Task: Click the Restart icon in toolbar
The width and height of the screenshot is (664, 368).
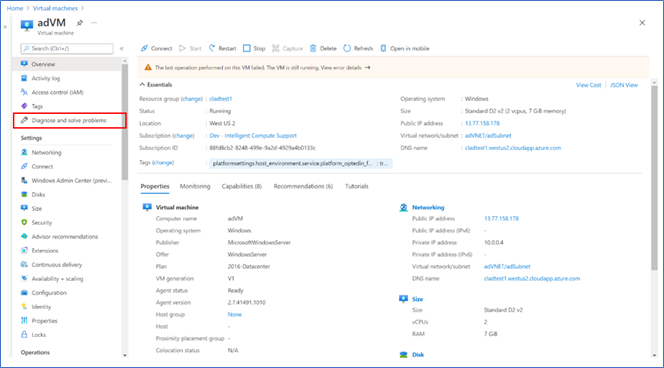Action: tap(212, 48)
